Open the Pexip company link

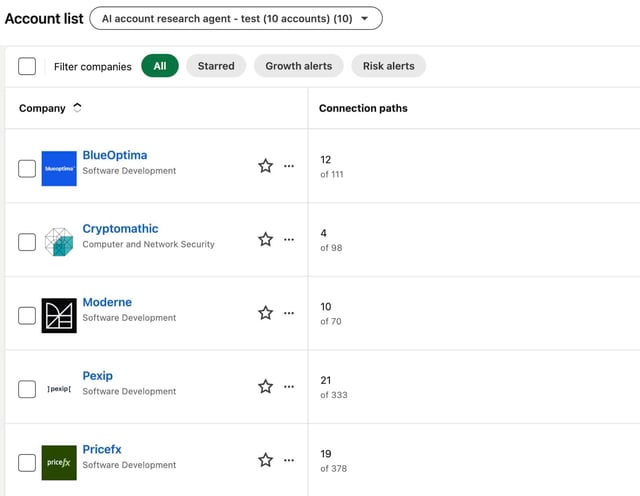tap(98, 376)
